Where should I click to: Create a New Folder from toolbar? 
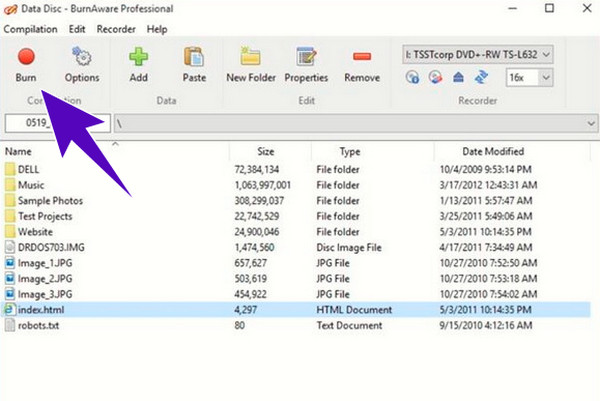[x=251, y=65]
